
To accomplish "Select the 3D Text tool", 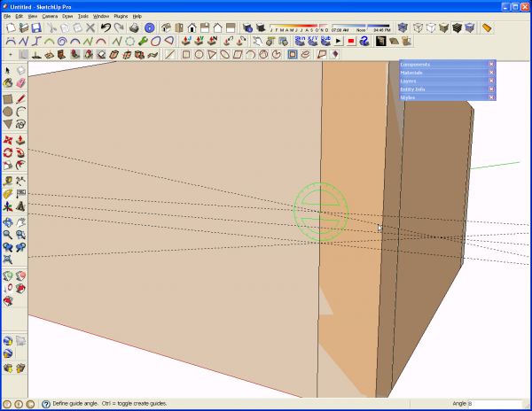I will coord(20,206).
